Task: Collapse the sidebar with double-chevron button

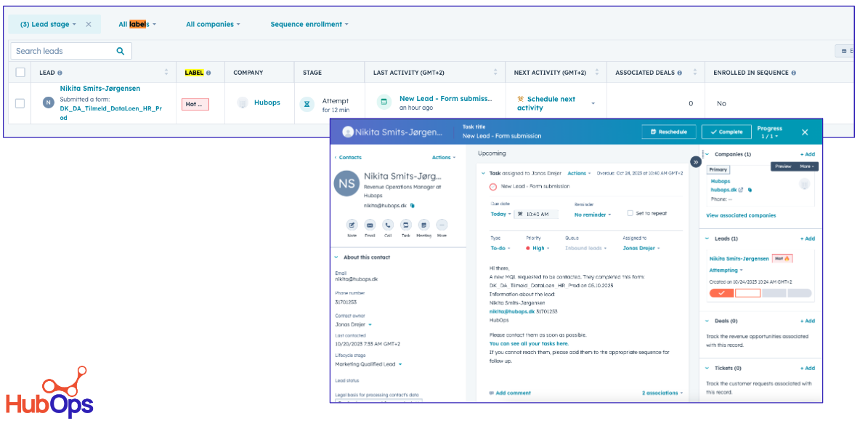Action: 696,161
